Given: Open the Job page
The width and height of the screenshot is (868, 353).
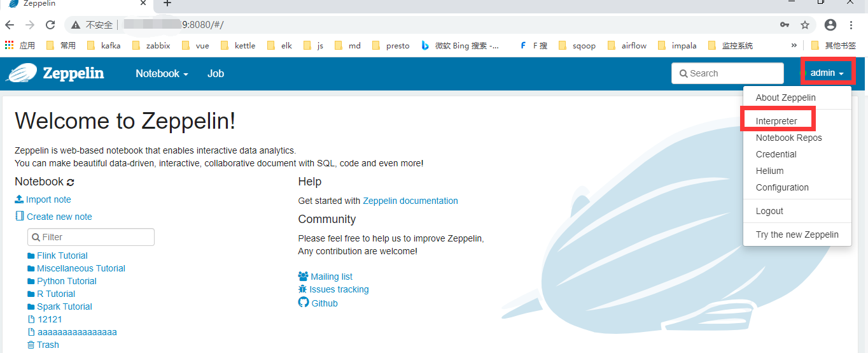Looking at the screenshot, I should 216,73.
